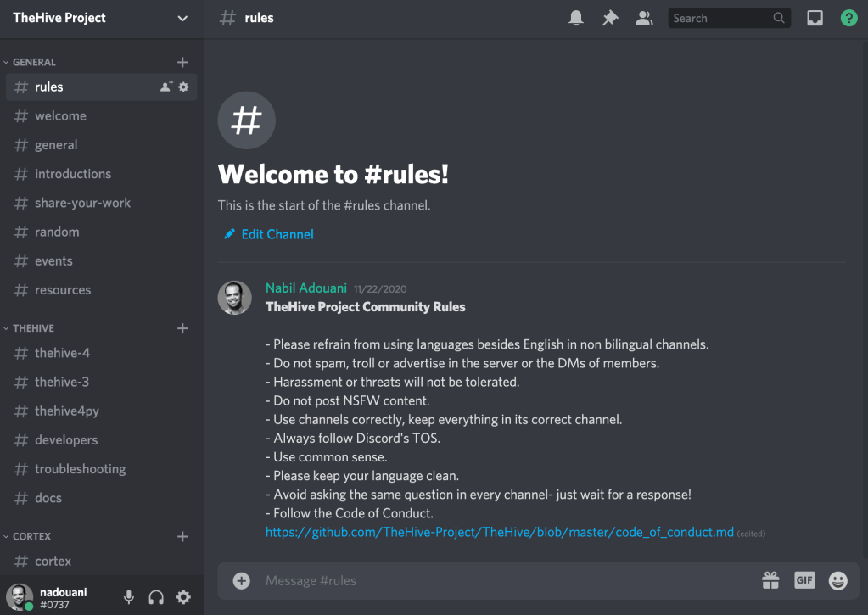Click the Message #rules input field
Image resolution: width=868 pixels, height=615 pixels.
click(501, 580)
